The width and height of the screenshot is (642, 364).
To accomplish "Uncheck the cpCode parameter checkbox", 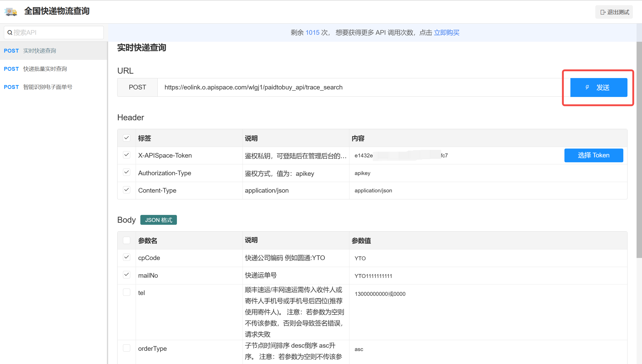I will (126, 257).
